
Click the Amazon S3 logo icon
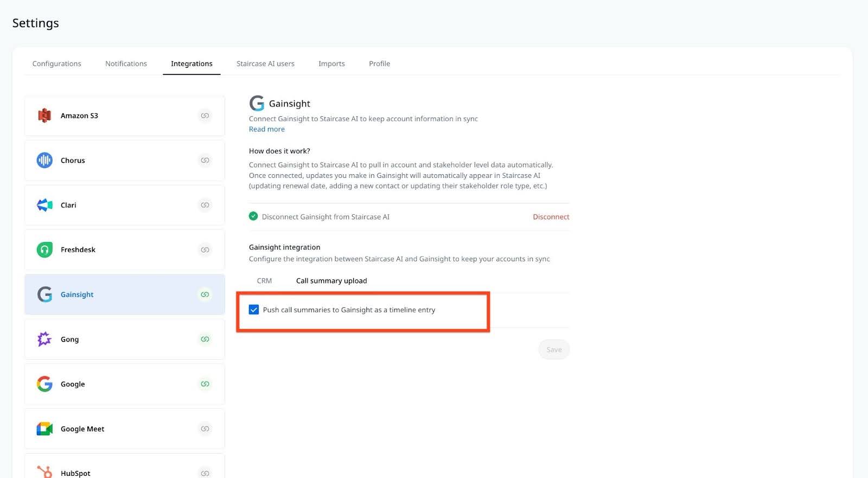(x=44, y=116)
